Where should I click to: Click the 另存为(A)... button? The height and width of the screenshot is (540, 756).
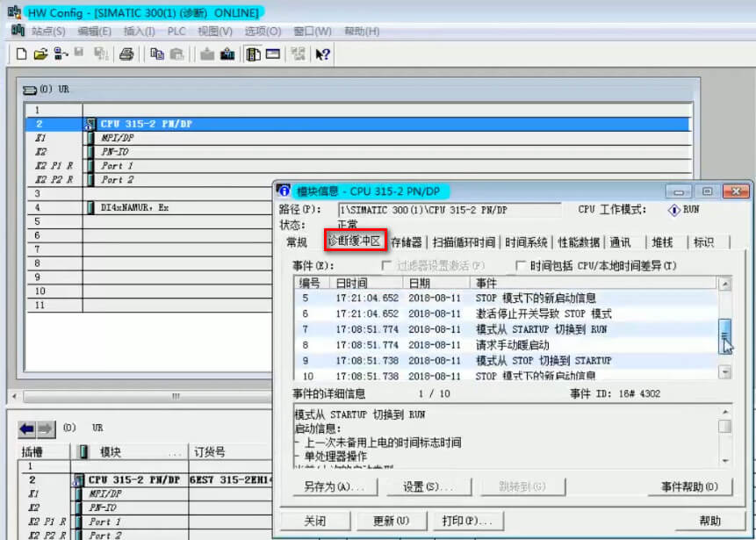[x=335, y=486]
